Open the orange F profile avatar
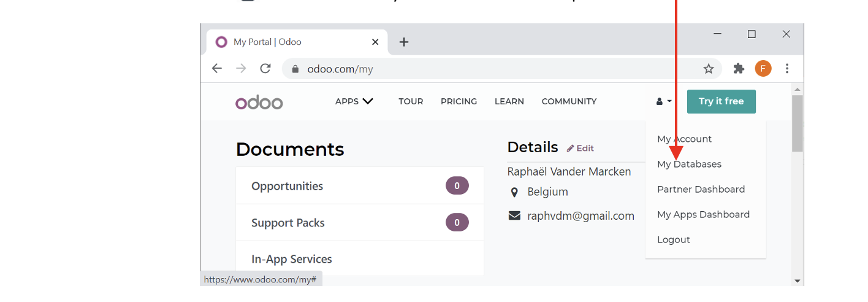868x302 pixels. point(763,69)
